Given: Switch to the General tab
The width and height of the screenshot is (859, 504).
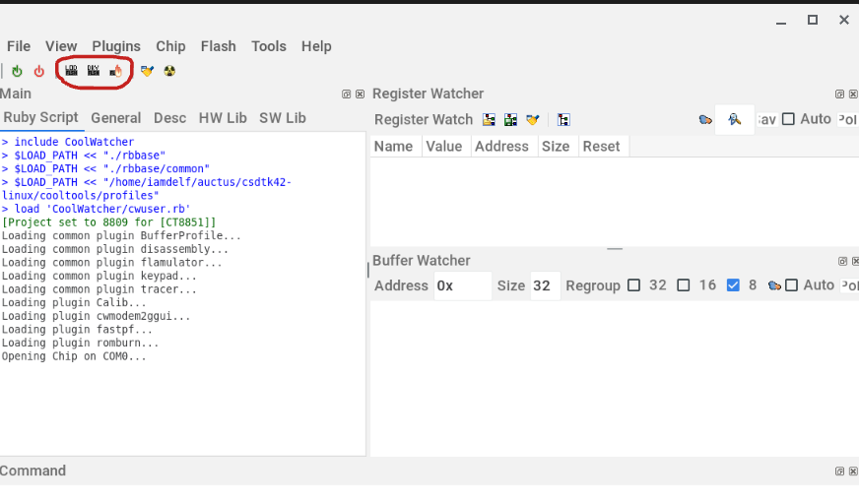Looking at the screenshot, I should coord(115,118).
